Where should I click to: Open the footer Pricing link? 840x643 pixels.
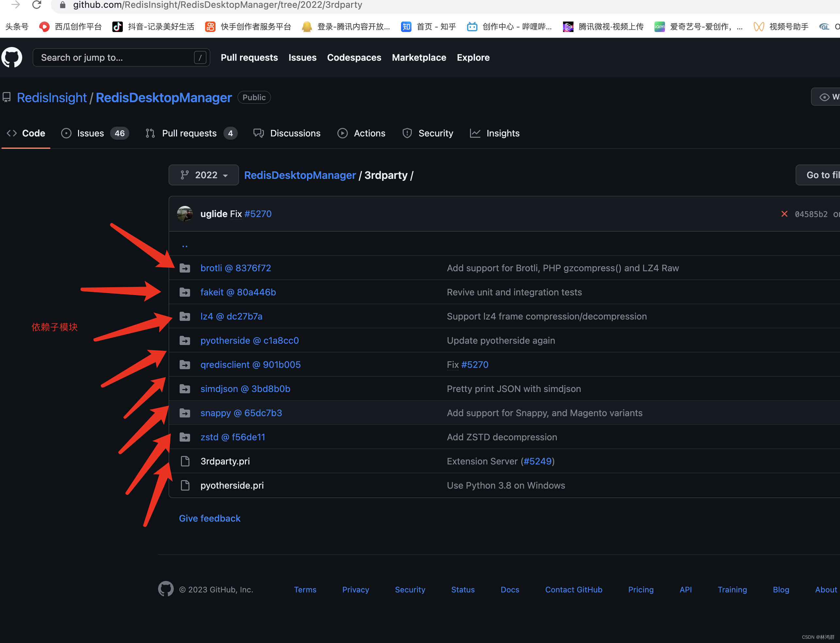click(640, 589)
